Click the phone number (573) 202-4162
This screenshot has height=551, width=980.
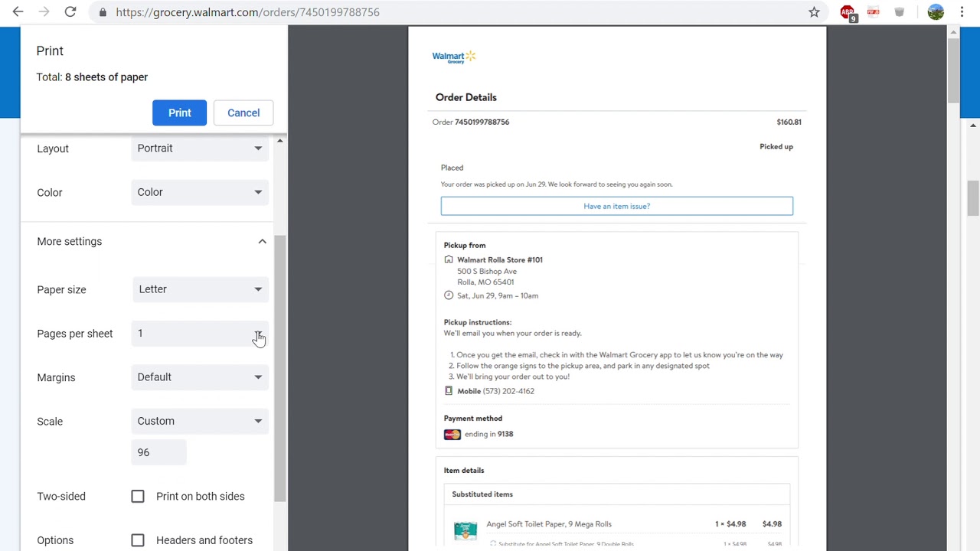pyautogui.click(x=508, y=391)
